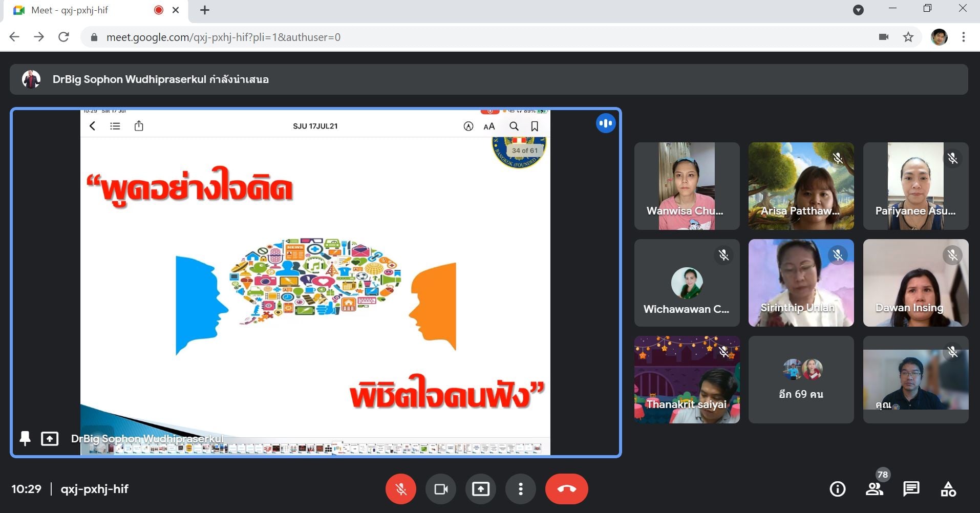
Task: Click the tile showing 69 more participants
Action: pyautogui.click(x=801, y=379)
